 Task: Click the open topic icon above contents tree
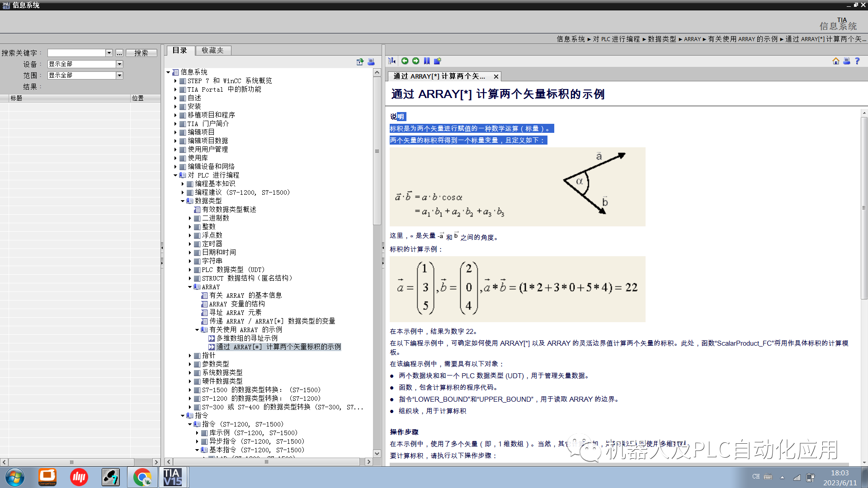(x=360, y=62)
